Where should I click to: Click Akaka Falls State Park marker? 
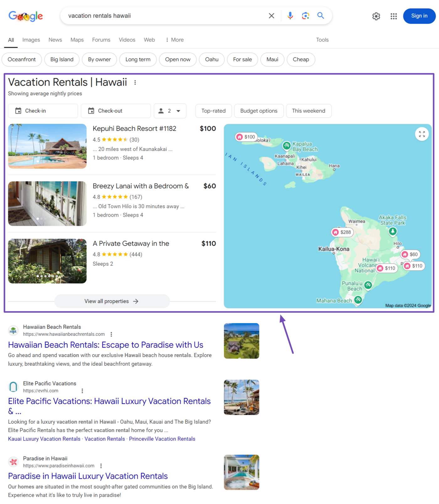point(393,231)
